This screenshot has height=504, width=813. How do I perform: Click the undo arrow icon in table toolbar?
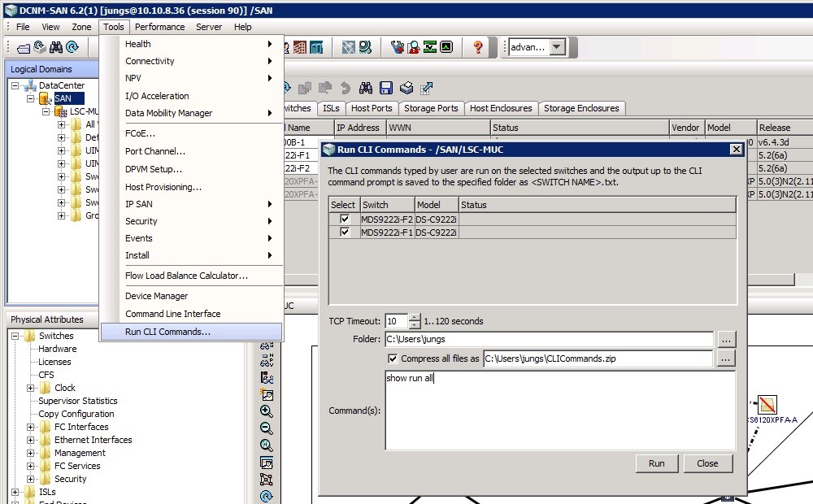[x=346, y=88]
